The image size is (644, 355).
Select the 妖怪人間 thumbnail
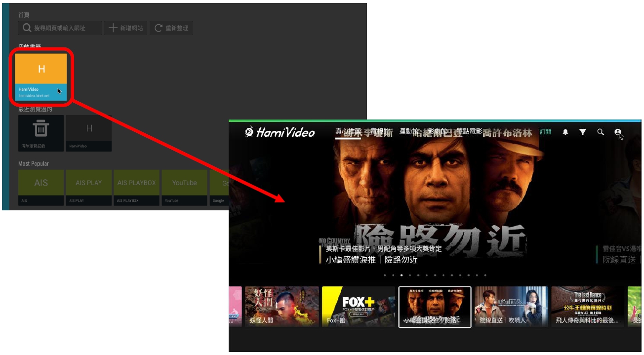point(282,307)
